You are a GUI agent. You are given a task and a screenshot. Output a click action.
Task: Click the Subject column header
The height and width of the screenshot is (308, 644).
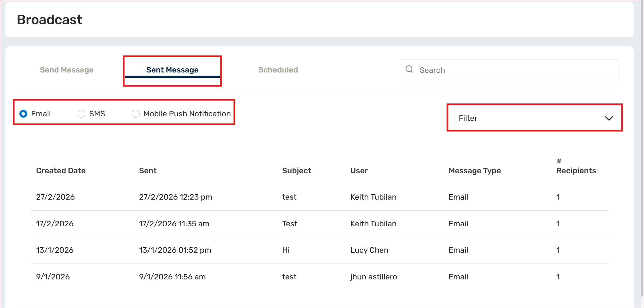click(296, 171)
